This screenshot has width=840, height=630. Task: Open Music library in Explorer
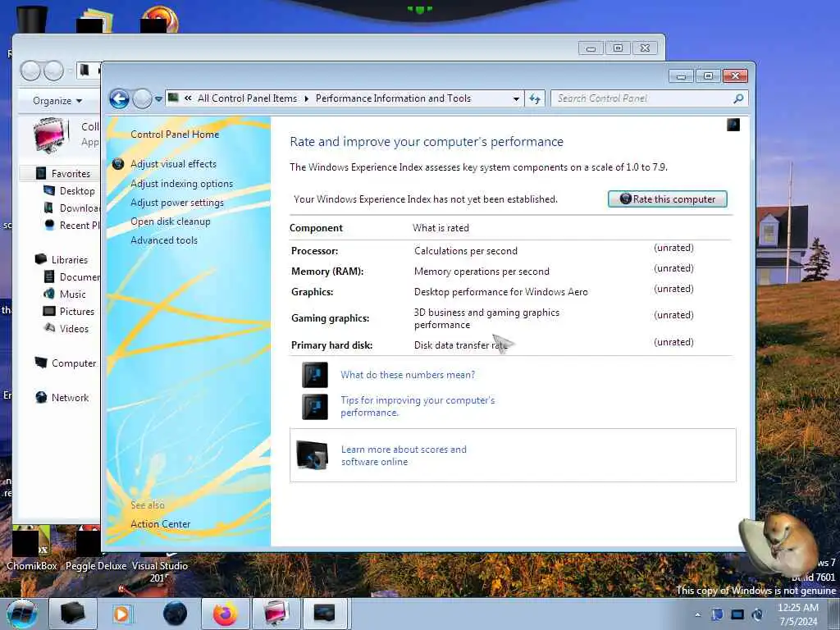point(73,294)
